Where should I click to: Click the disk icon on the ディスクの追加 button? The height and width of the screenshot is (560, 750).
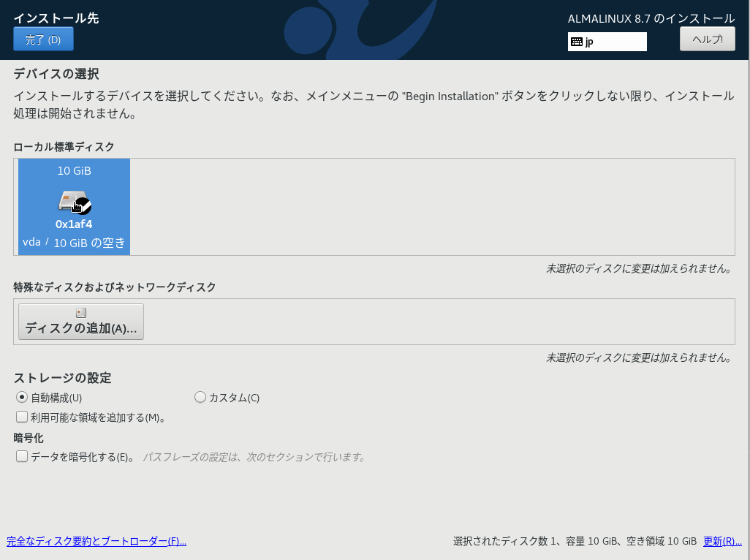[80, 313]
